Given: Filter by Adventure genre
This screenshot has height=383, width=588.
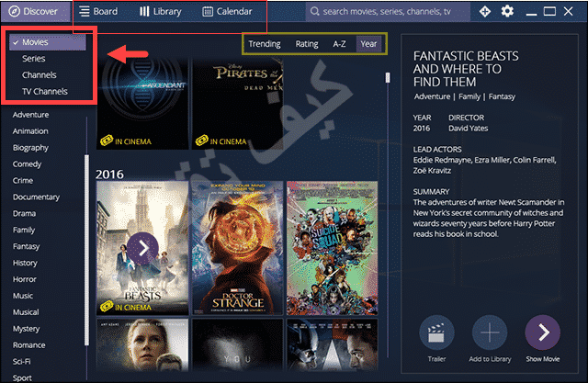Looking at the screenshot, I should [x=30, y=115].
